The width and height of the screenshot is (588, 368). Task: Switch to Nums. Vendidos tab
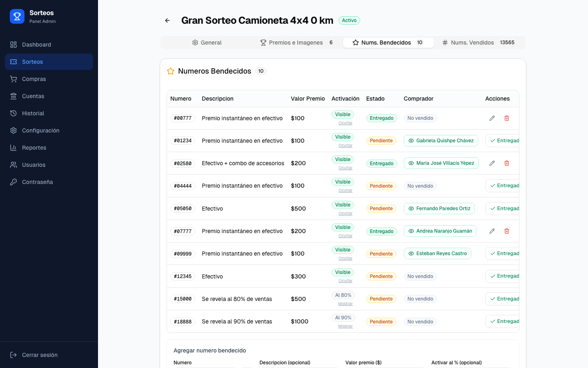(479, 43)
